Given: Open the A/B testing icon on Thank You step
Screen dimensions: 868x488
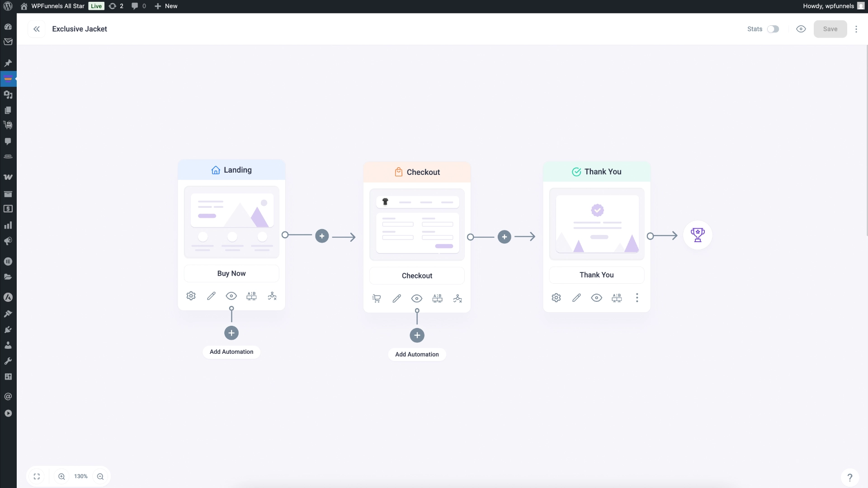Looking at the screenshot, I should 617,298.
